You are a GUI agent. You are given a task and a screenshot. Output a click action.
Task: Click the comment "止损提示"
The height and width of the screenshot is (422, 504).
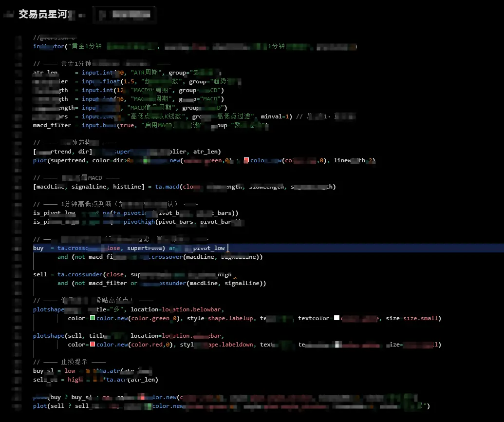point(74,362)
